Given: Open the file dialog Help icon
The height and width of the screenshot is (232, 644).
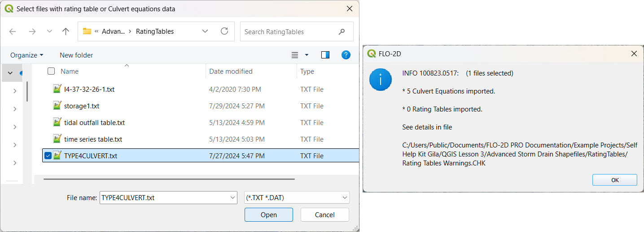Looking at the screenshot, I should click(x=346, y=55).
